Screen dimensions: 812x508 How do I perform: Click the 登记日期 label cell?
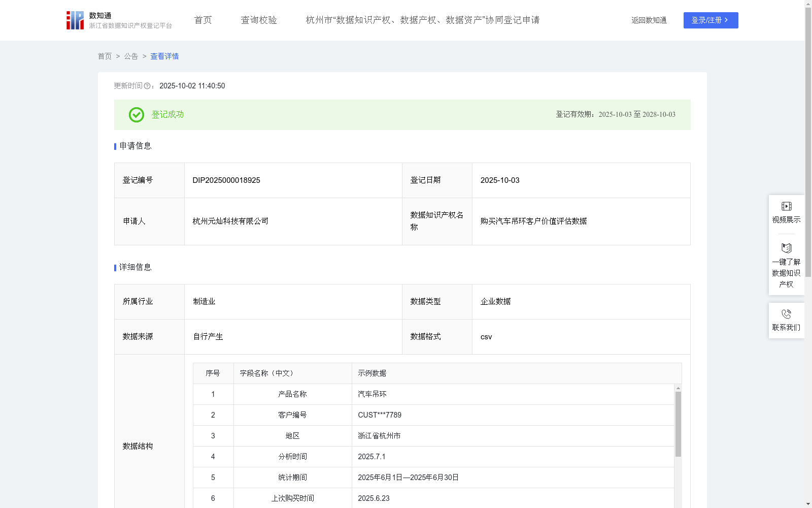coord(437,180)
